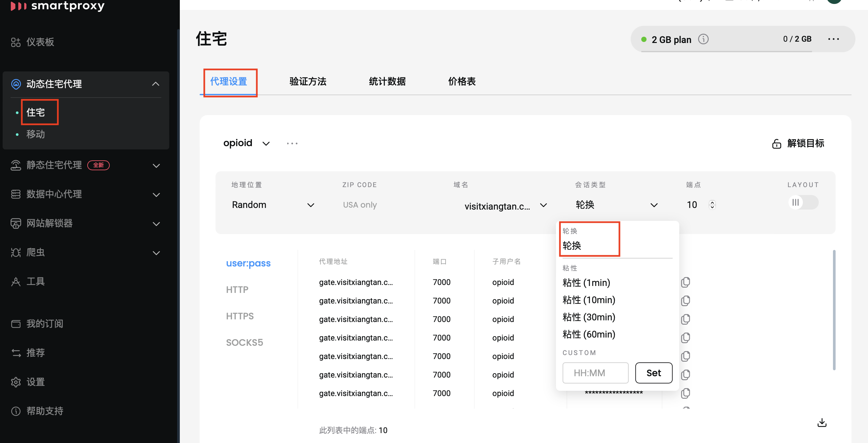Screen dimensions: 868x443
Task: Open the plan three-dot options menu
Action: coord(833,39)
